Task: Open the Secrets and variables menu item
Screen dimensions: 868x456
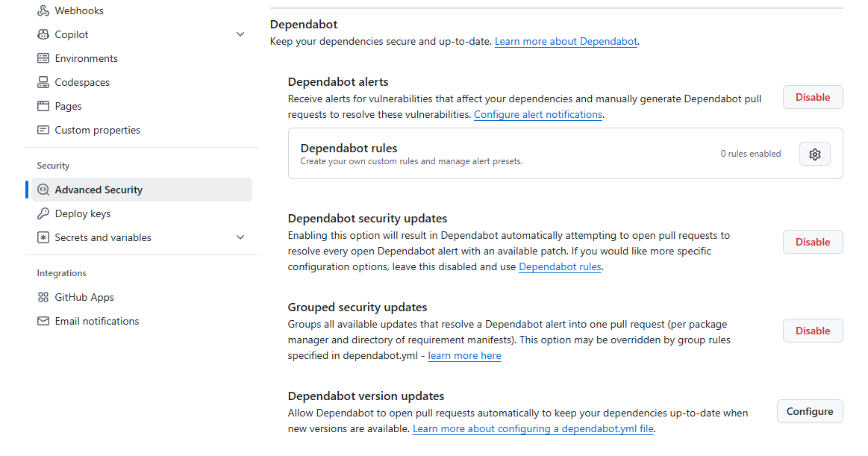Action: [x=103, y=237]
